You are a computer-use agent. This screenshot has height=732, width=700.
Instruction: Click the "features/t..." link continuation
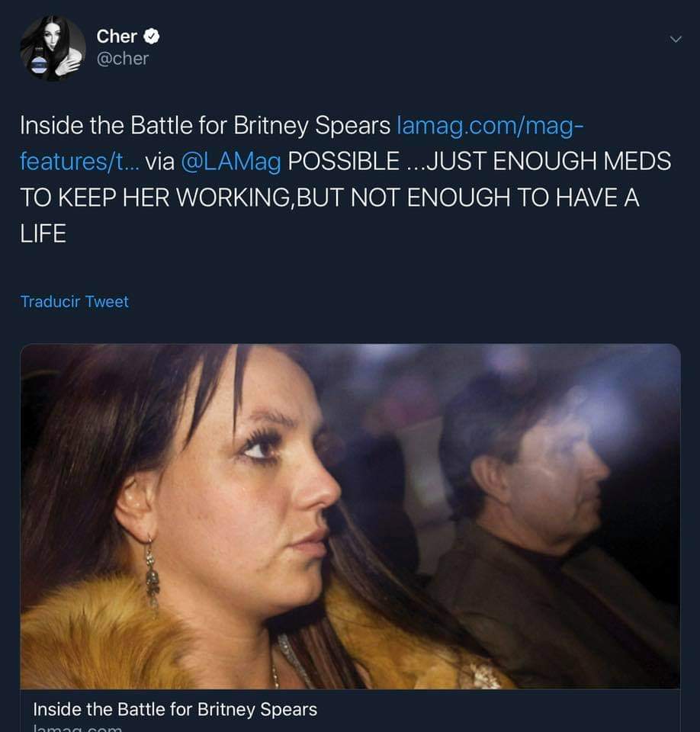(79, 161)
